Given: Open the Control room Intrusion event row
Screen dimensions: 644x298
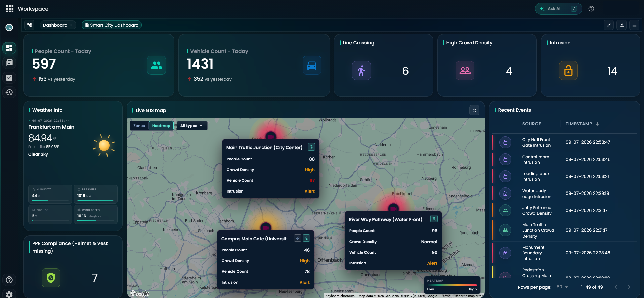Looking at the screenshot, I should pos(564,160).
